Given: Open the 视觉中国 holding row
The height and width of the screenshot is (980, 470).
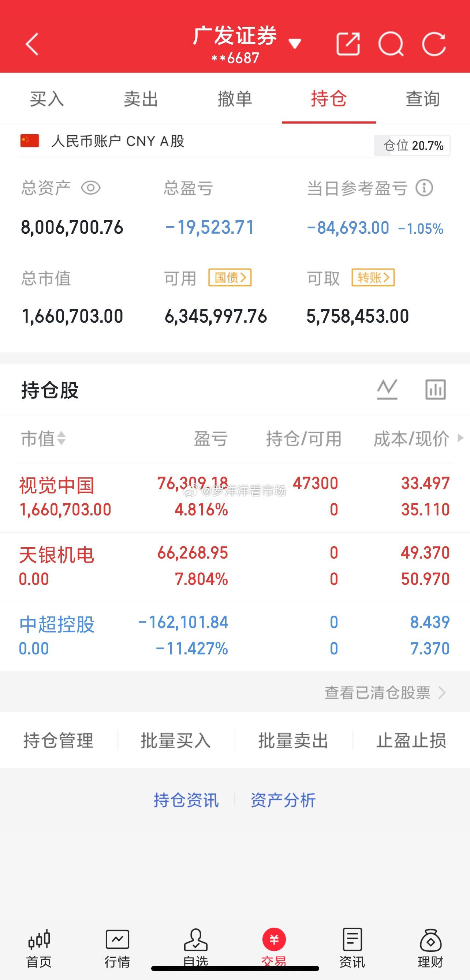Looking at the screenshot, I should 235,497.
